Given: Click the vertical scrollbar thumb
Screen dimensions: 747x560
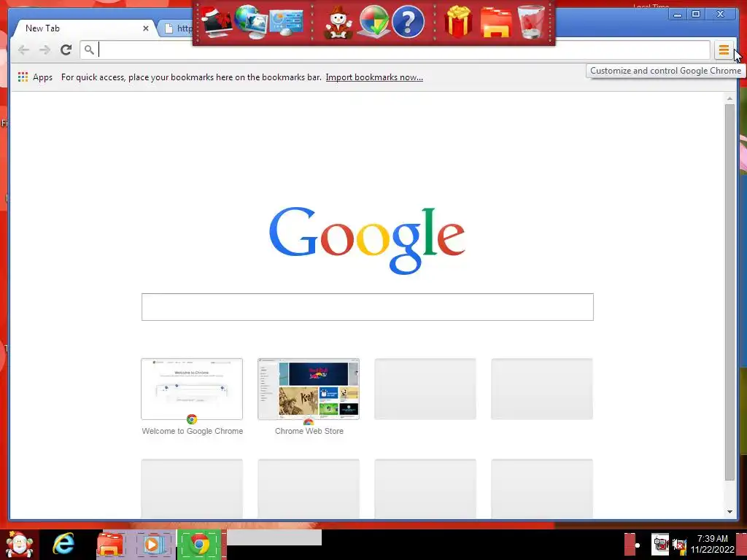Looking at the screenshot, I should tap(729, 292).
